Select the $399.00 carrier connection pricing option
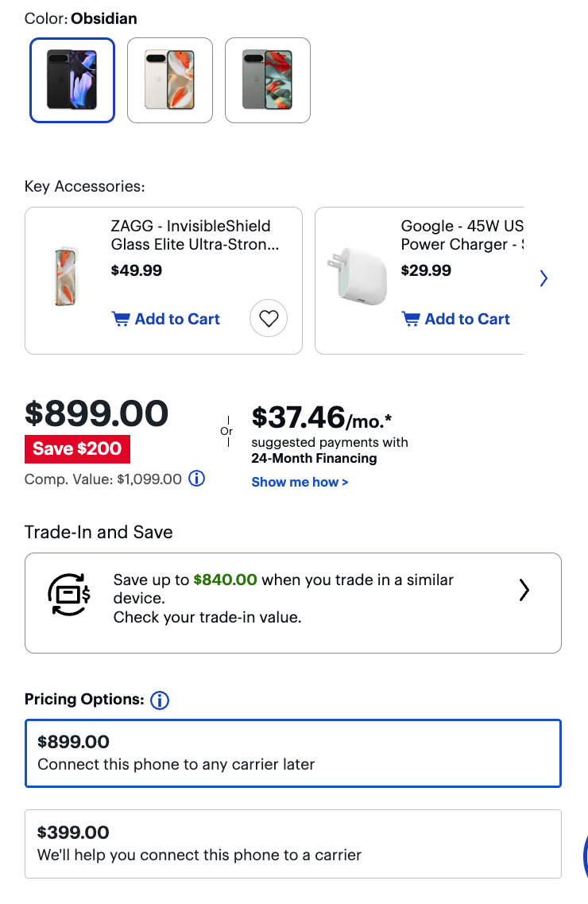 click(x=292, y=844)
